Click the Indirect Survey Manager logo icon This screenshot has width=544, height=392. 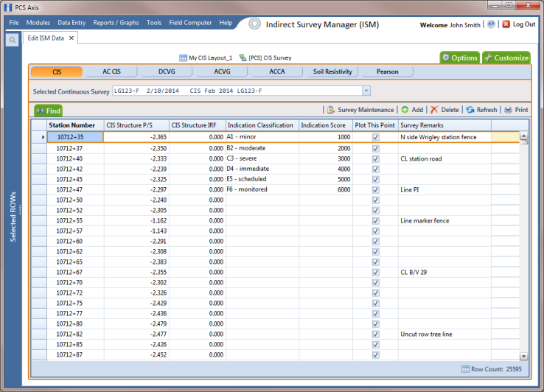(254, 24)
